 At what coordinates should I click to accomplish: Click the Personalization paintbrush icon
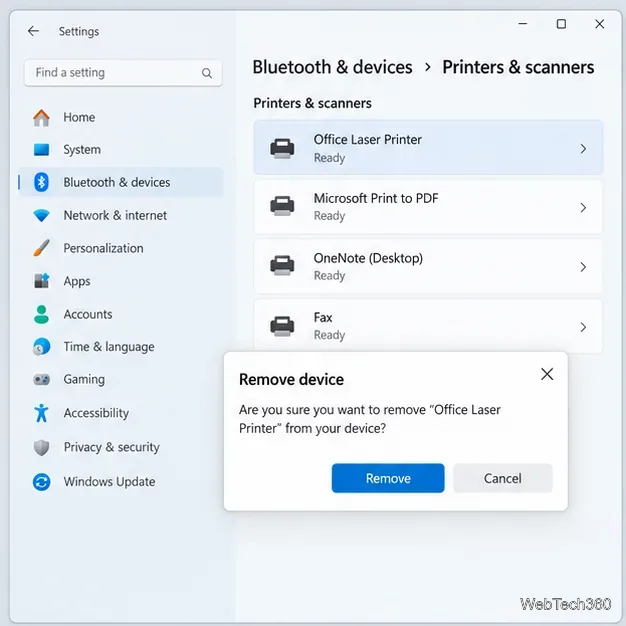42,248
